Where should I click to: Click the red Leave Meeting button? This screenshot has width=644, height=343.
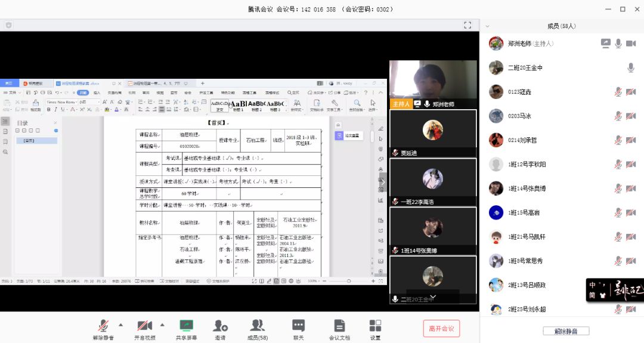[x=442, y=328]
